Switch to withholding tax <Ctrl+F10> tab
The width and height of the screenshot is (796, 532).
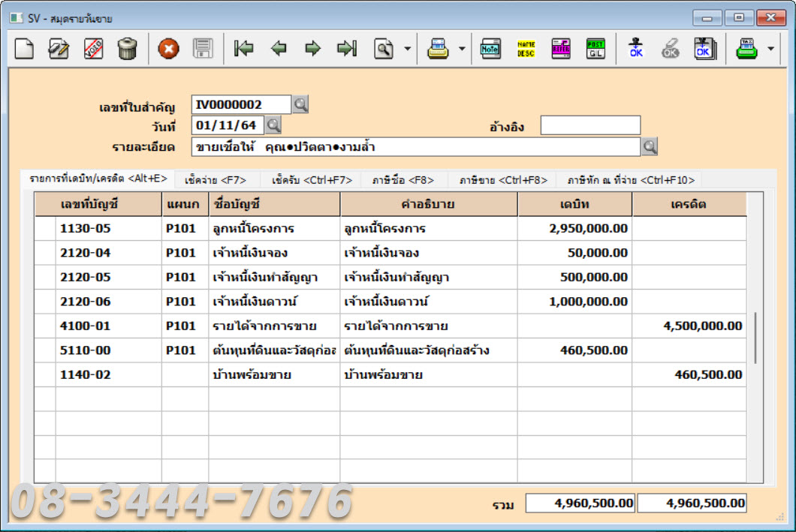tap(631, 180)
